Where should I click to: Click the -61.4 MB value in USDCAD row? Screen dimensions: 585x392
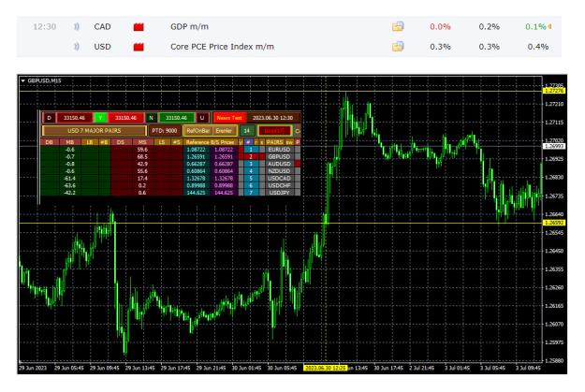(x=69, y=179)
